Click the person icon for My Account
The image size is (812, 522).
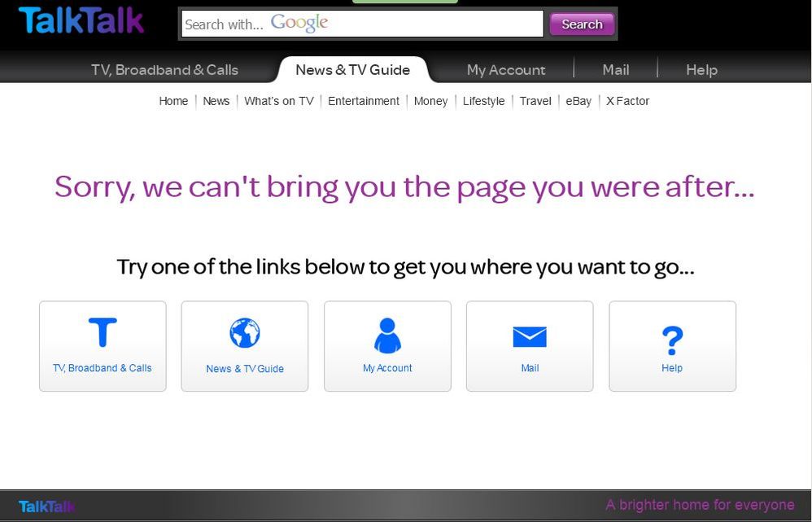coord(387,336)
